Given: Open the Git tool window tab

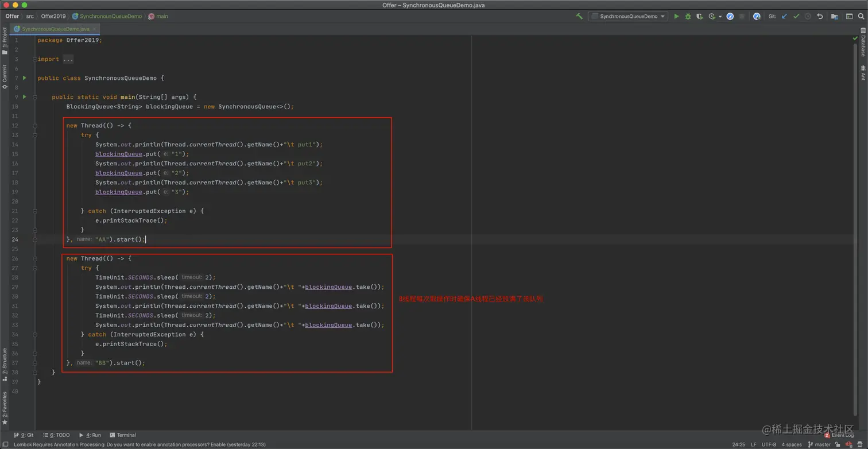Looking at the screenshot, I should click(24, 435).
